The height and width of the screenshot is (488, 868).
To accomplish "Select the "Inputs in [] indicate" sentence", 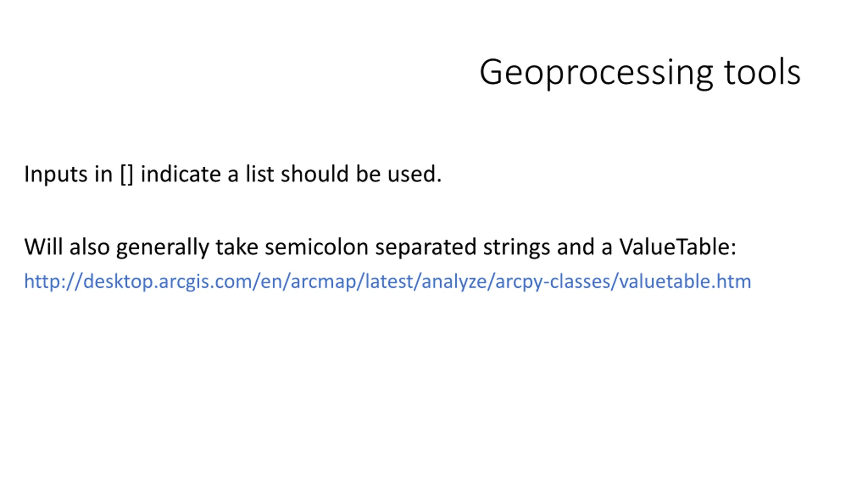I will click(233, 174).
